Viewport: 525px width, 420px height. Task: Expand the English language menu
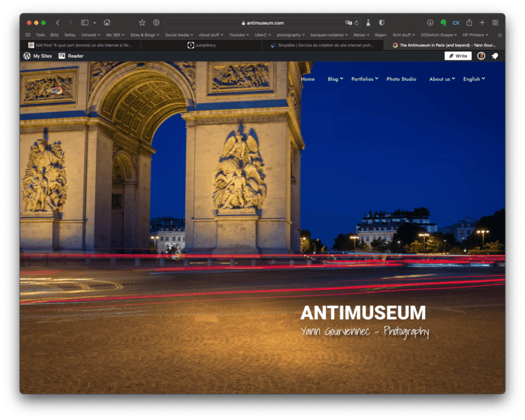pyautogui.click(x=474, y=79)
